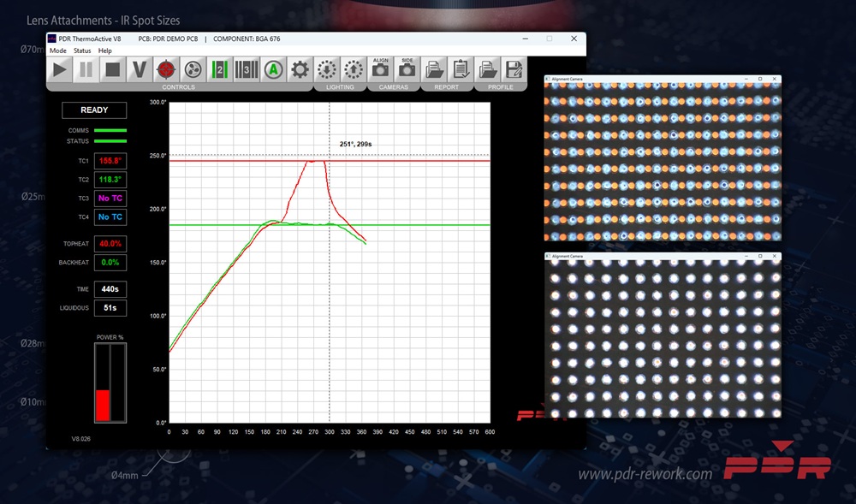
Task: Open the SIDE camera
Action: tap(407, 69)
